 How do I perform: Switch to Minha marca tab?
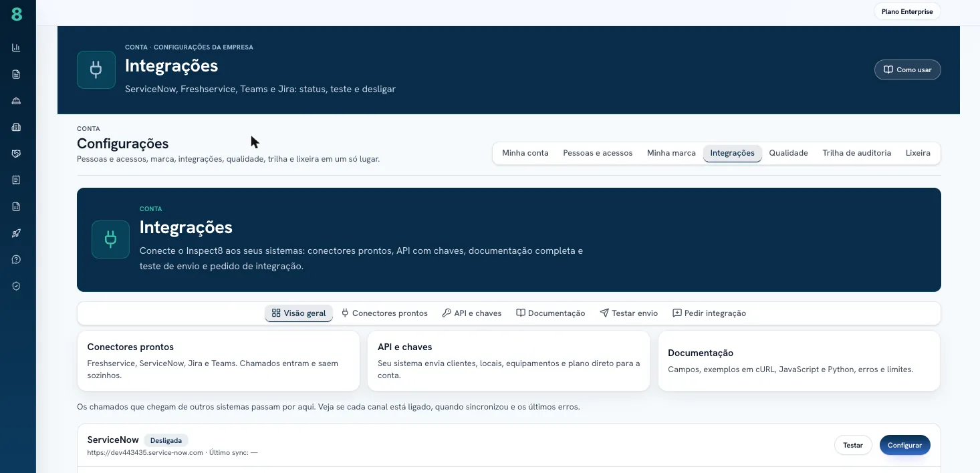click(671, 153)
